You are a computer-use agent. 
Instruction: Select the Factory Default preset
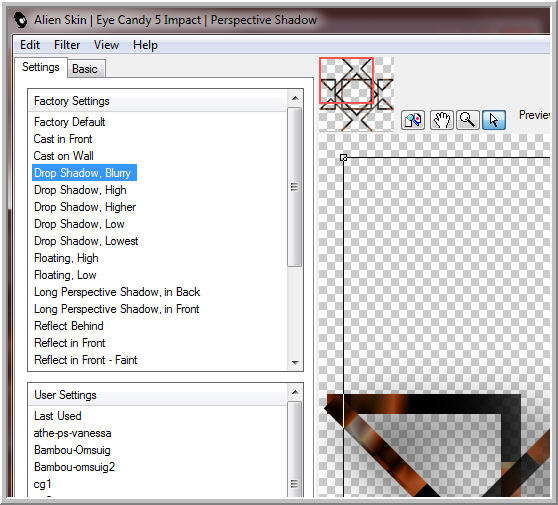[69, 122]
